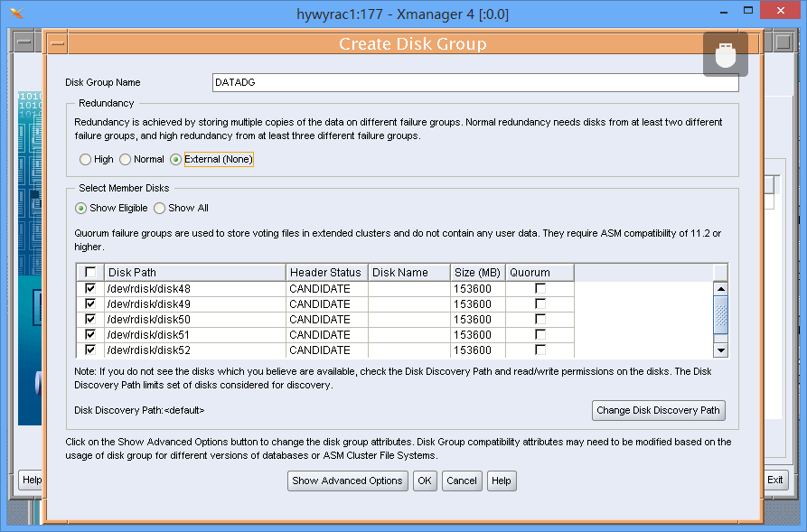This screenshot has width=807, height=532.
Task: Uncheck the disk52 row checkbox
Action: click(90, 350)
